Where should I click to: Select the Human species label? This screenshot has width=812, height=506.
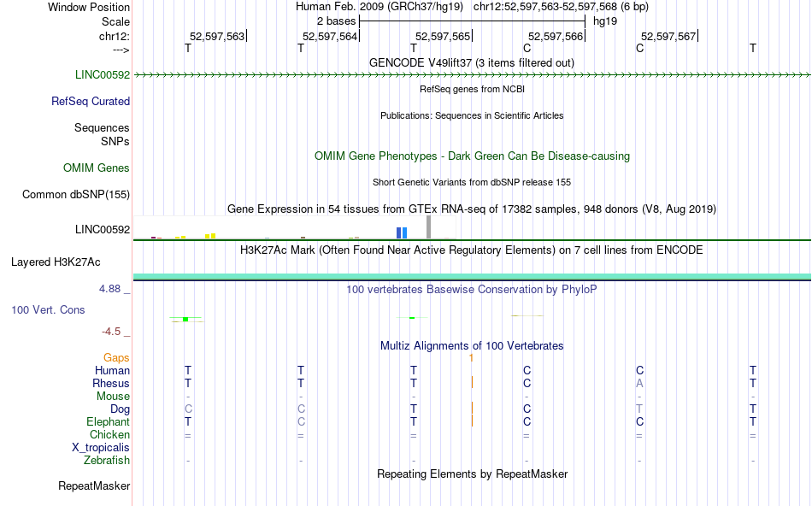112,370
